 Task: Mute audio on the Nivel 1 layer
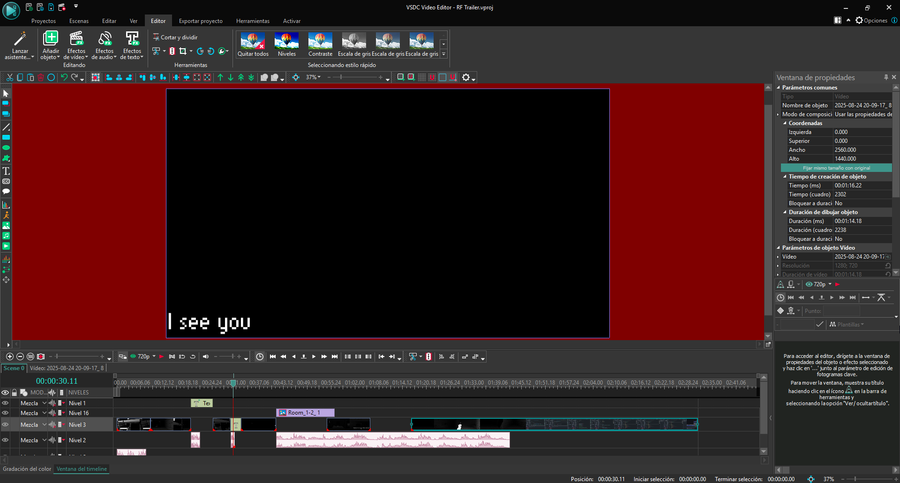tap(53, 403)
